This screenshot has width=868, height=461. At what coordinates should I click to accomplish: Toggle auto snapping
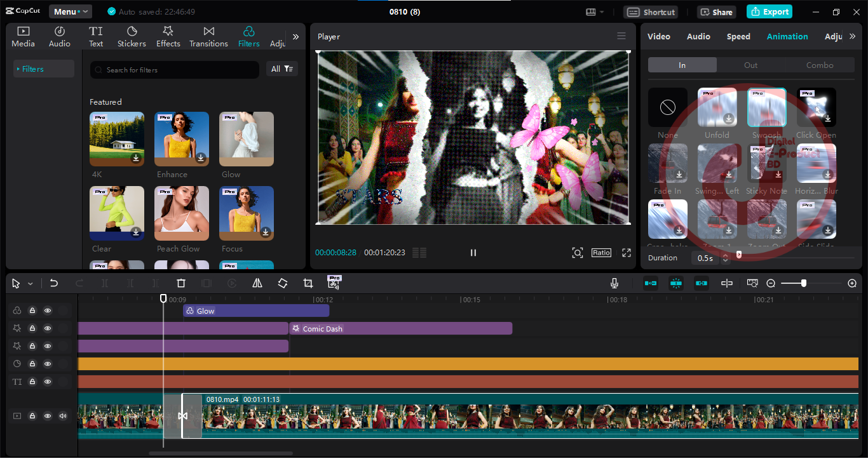[676, 283]
